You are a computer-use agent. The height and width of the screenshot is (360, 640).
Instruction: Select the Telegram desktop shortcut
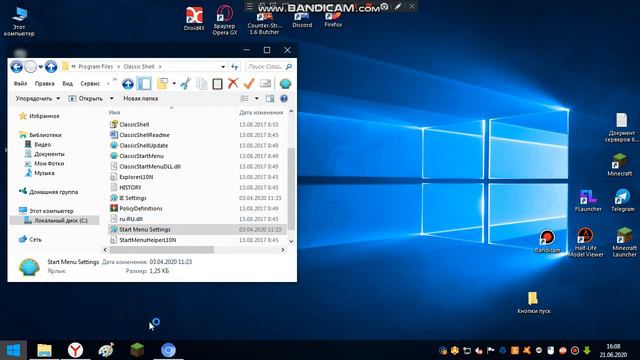(622, 200)
